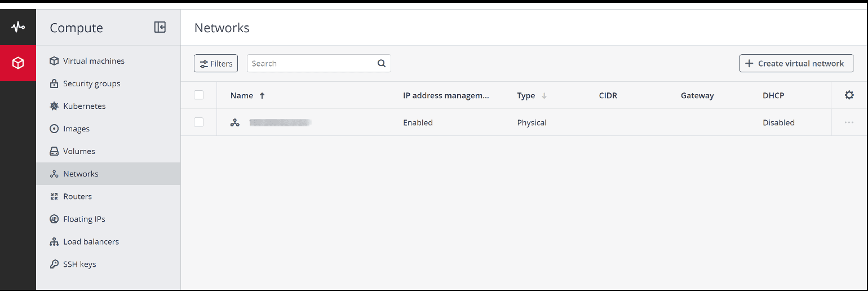Open the Filters button
Viewport: 868px width, 291px height.
click(x=216, y=64)
